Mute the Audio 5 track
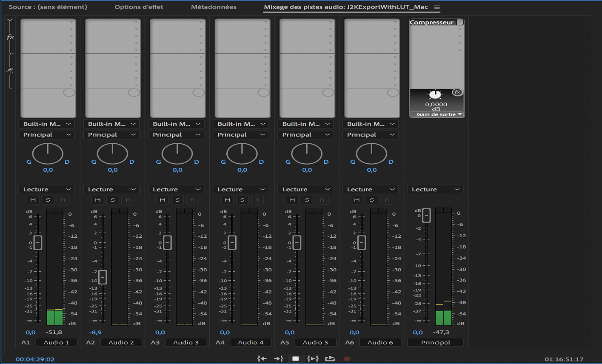Screen dimensions: 602x364 pos(292,200)
